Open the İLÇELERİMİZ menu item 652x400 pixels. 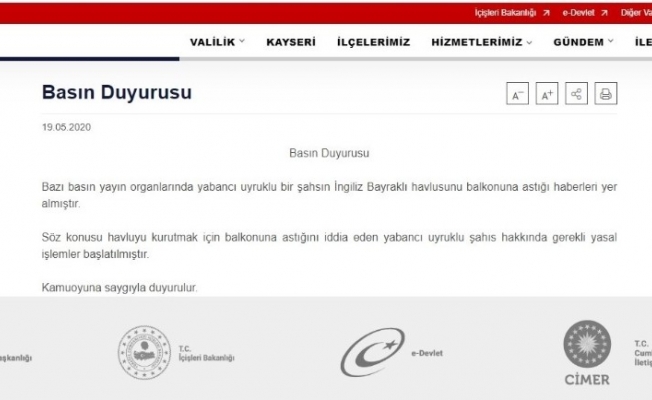click(x=373, y=42)
